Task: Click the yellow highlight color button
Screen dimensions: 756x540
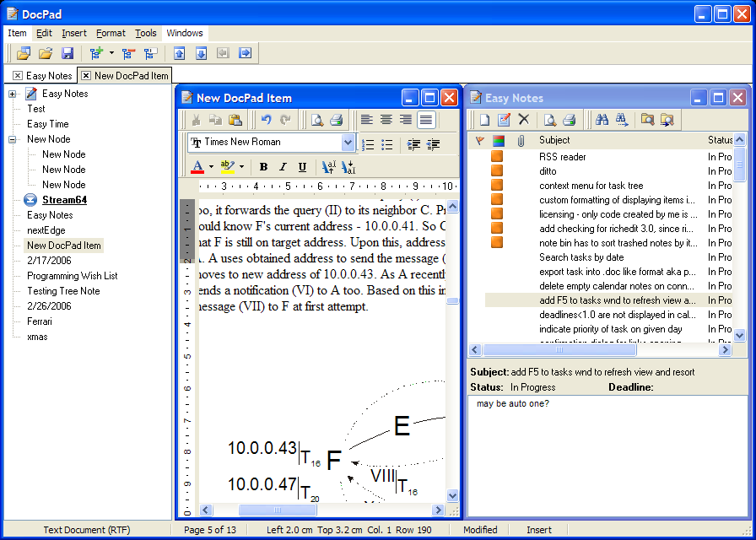Action: (x=228, y=167)
